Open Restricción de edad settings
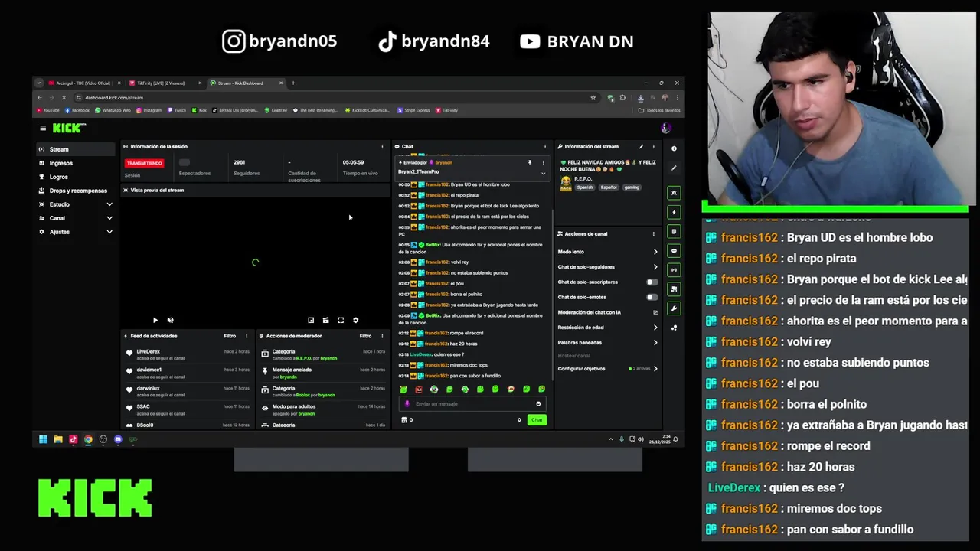Screen dimensions: 980x551 (x=607, y=328)
